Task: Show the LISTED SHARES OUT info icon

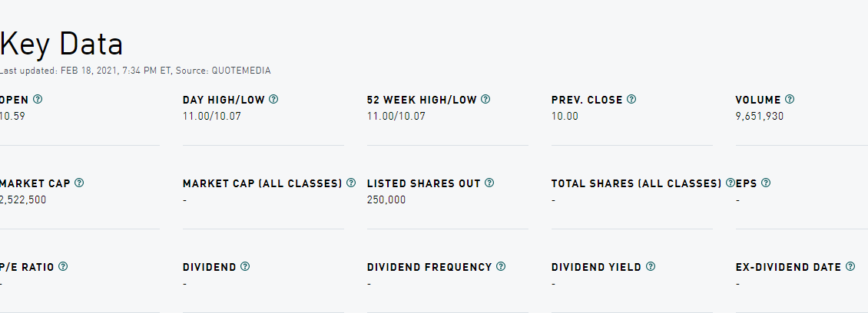Action: [x=489, y=183]
